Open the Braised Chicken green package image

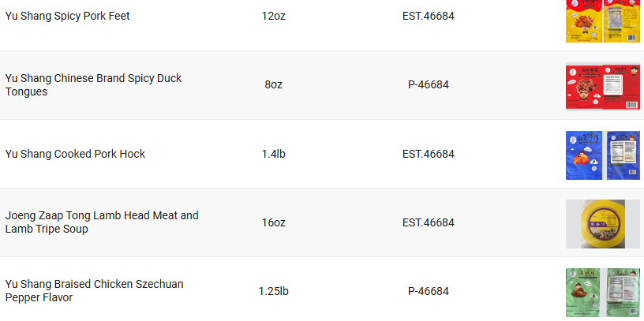tap(602, 293)
